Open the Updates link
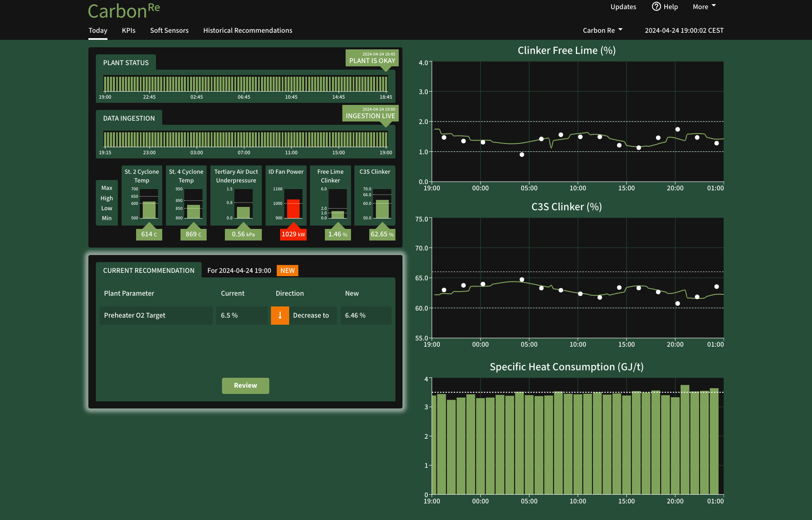 click(x=623, y=7)
